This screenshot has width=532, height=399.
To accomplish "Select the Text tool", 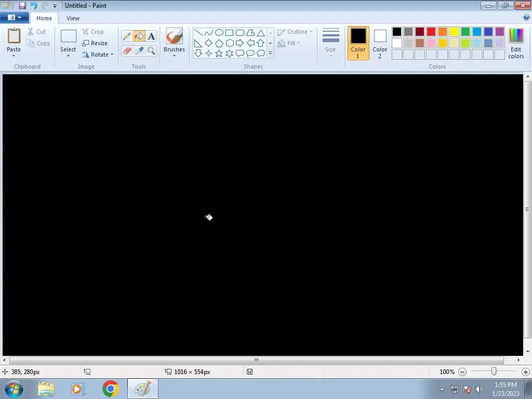I will coord(151,36).
